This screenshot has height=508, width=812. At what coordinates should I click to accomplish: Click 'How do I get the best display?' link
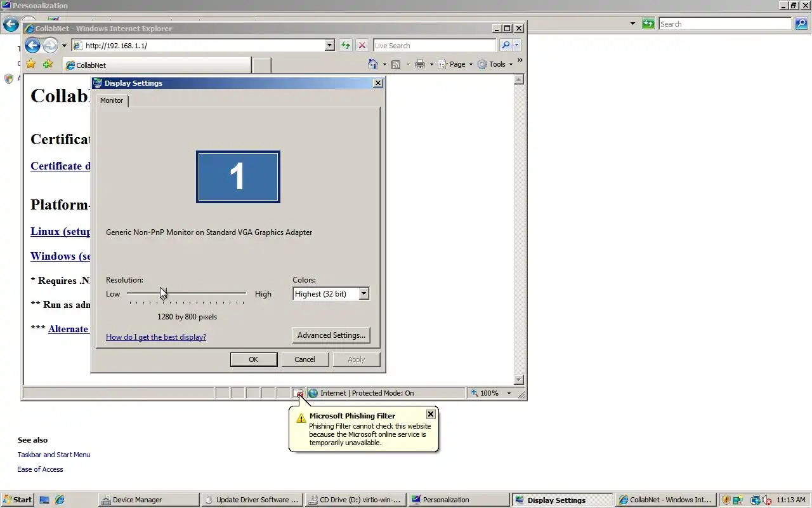click(x=156, y=337)
